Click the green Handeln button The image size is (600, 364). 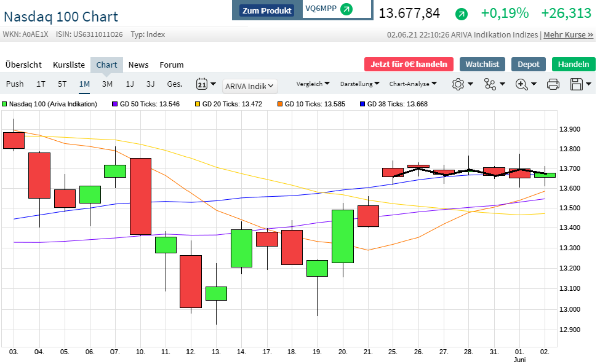(574, 64)
